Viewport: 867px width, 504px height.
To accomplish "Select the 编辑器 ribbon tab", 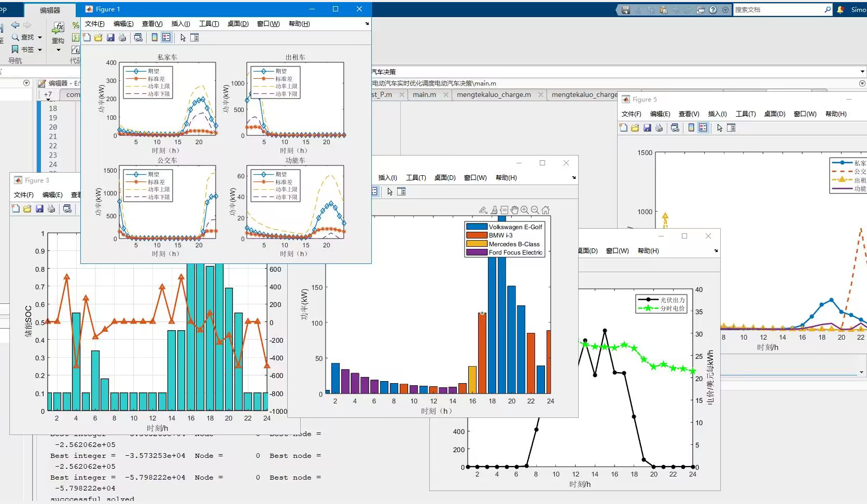I will pos(50,10).
